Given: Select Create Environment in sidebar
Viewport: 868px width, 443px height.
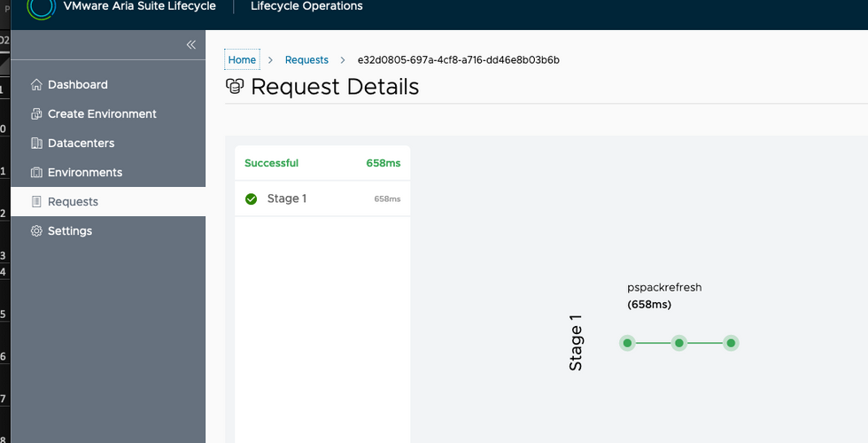Looking at the screenshot, I should pos(102,114).
